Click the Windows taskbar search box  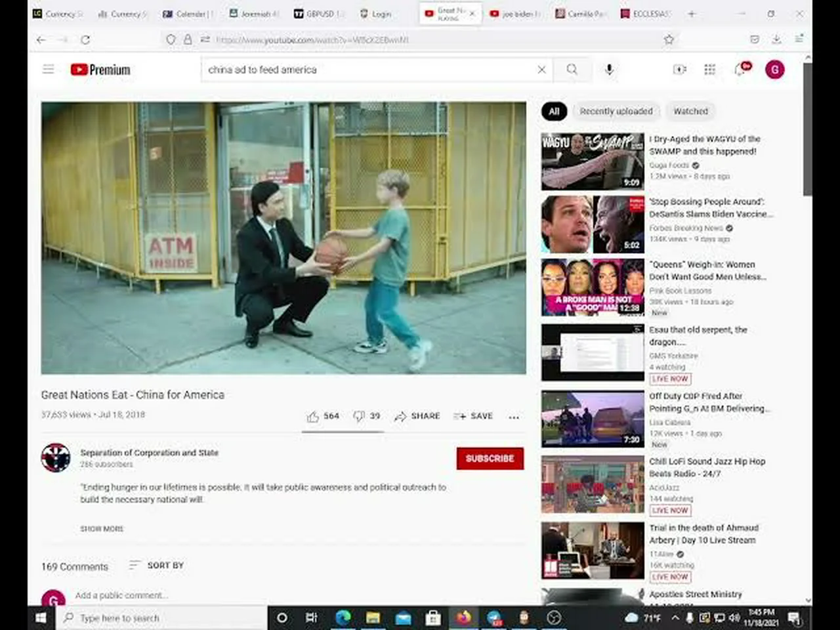pyautogui.click(x=161, y=618)
